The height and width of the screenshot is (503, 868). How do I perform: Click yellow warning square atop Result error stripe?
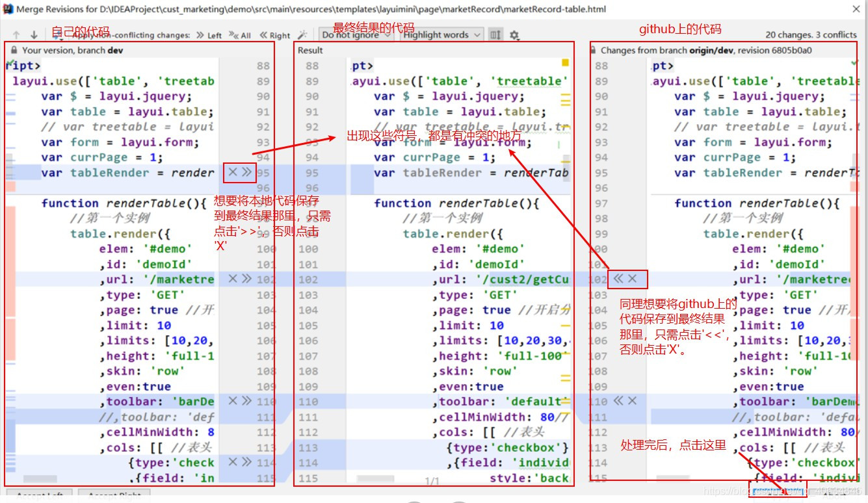565,63
